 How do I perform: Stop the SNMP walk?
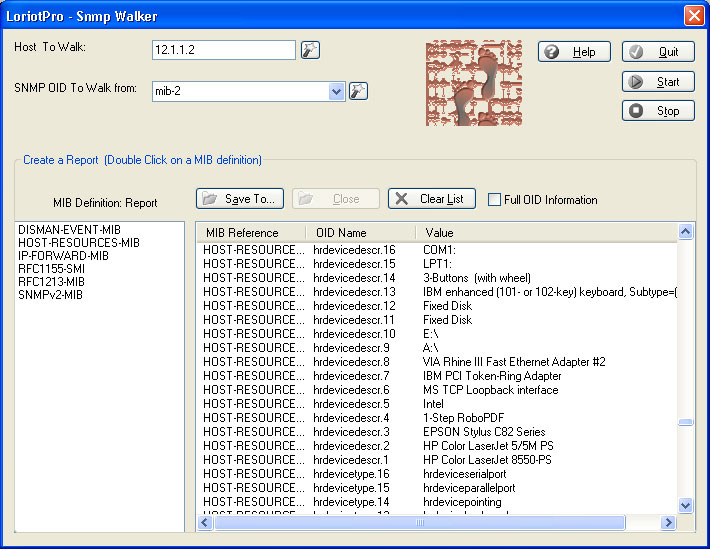coord(657,111)
